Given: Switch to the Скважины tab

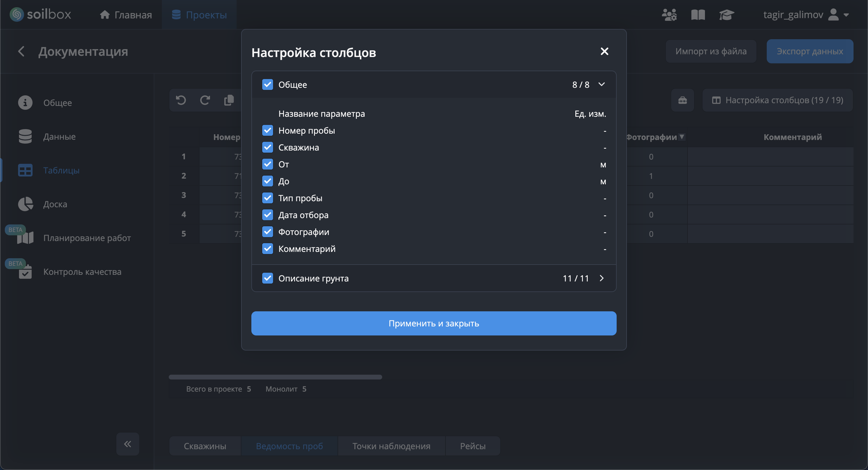Looking at the screenshot, I should [205, 446].
